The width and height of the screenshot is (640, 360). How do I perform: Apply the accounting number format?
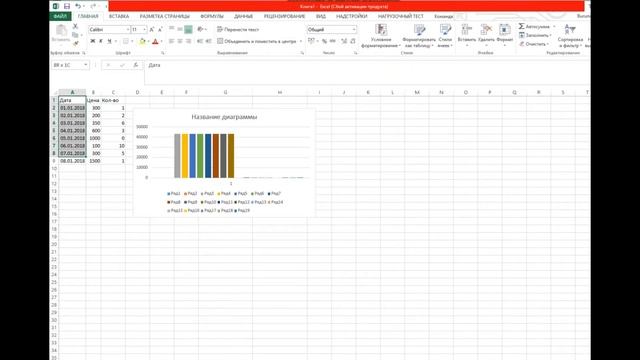click(311, 41)
